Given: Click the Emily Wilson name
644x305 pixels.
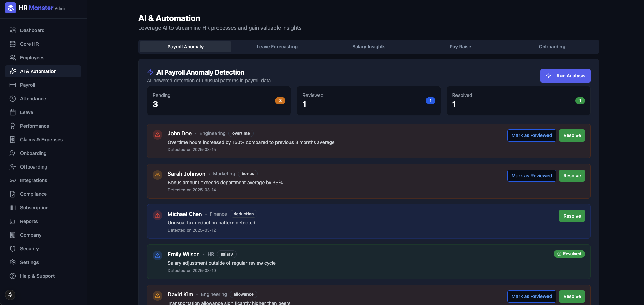Looking at the screenshot, I should (x=183, y=254).
